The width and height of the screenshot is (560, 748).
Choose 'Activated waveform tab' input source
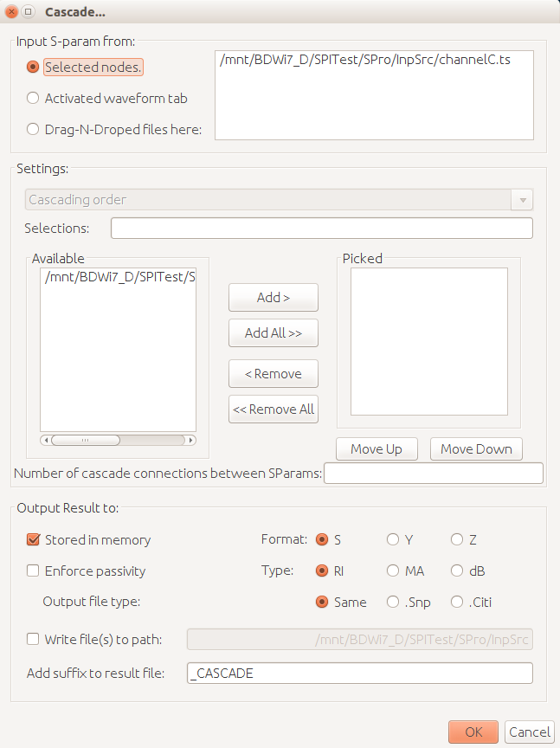point(33,98)
